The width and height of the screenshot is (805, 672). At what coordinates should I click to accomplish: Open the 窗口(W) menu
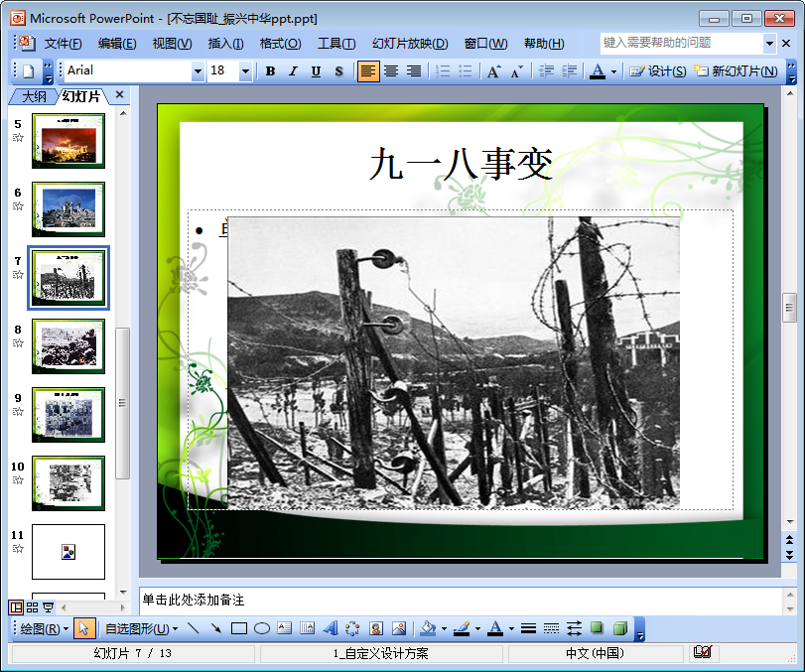point(485,44)
